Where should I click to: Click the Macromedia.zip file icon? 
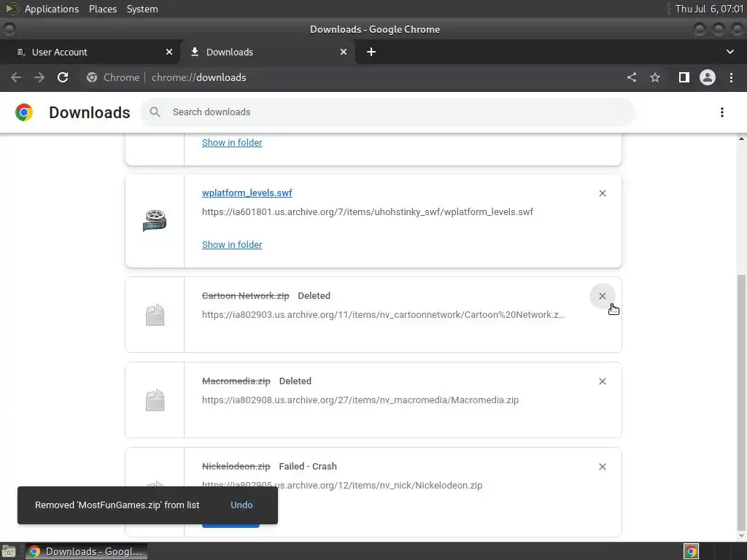(155, 400)
